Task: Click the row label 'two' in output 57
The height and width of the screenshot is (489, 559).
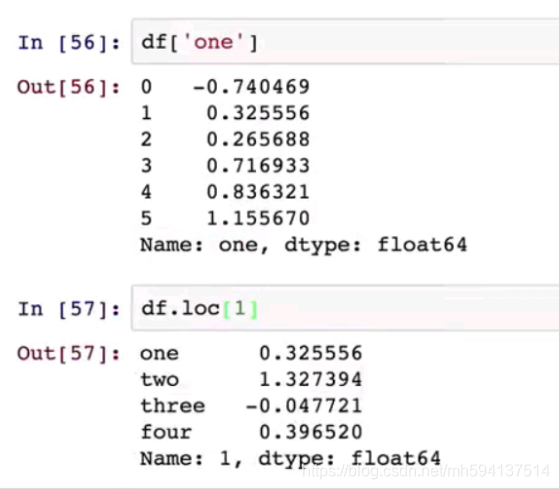Action: pos(159,379)
